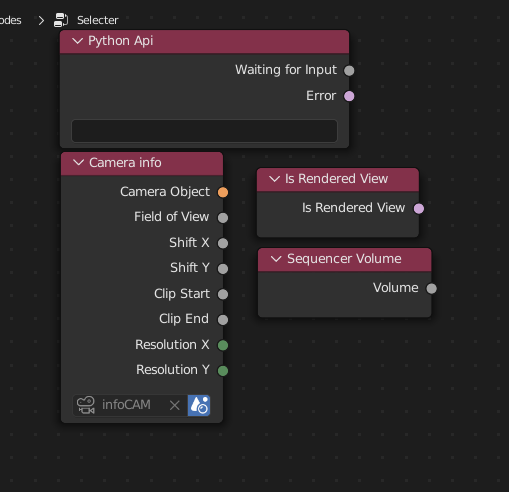Click the Resolution Y label
509x492 pixels.
point(173,370)
